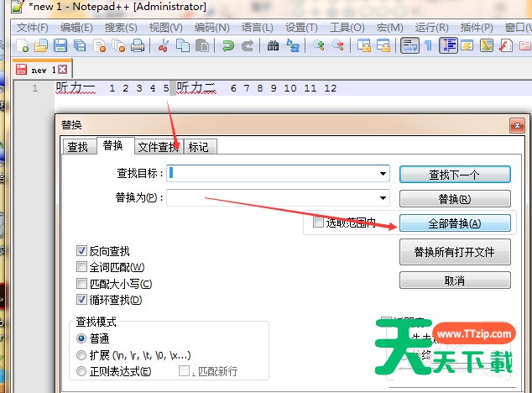Click the user-defined language icon
This screenshot has height=393, width=532.
(x=467, y=45)
